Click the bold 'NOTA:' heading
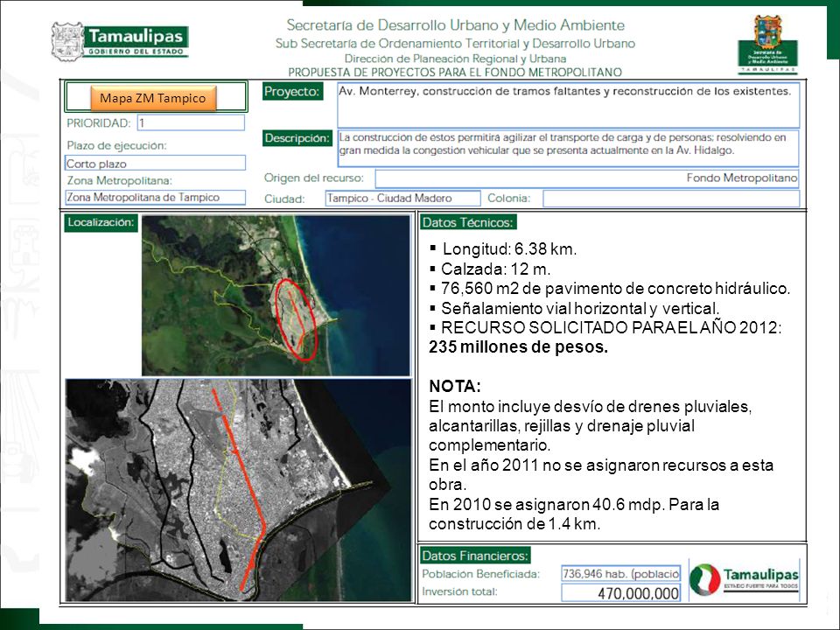 [455, 386]
